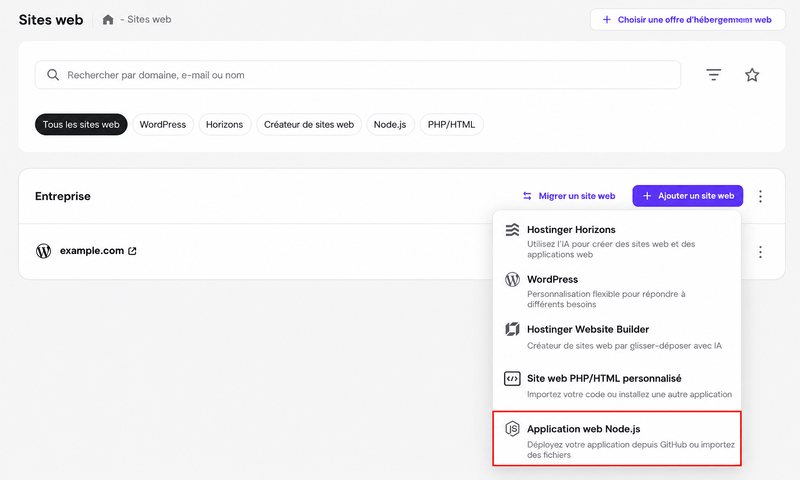Click Migrer un site web
The height and width of the screenshot is (480, 800).
pos(569,196)
